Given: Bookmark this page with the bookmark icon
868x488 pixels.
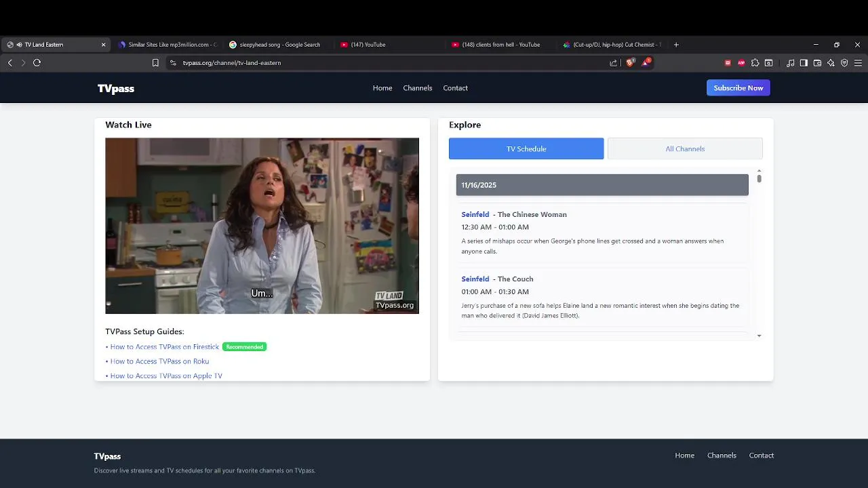Looking at the screenshot, I should tap(155, 62).
